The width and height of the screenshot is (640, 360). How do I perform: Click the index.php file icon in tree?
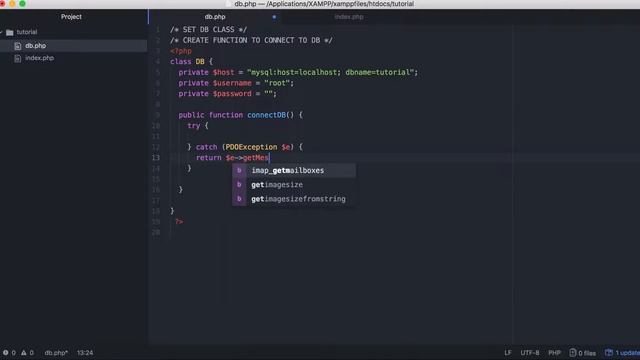pyautogui.click(x=18, y=58)
